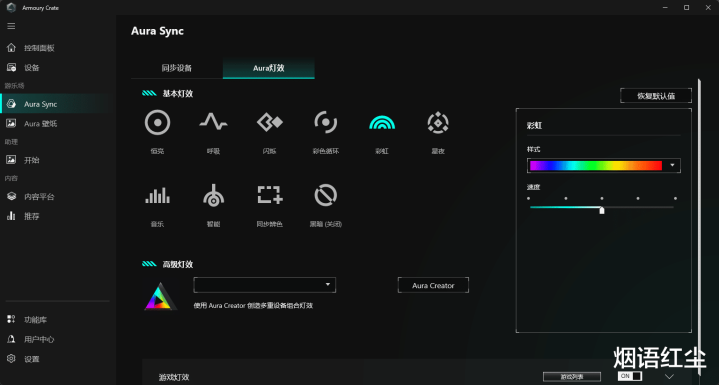This screenshot has height=385, width=719.
Task: Click the 游戏列表 game list button
Action: point(572,377)
